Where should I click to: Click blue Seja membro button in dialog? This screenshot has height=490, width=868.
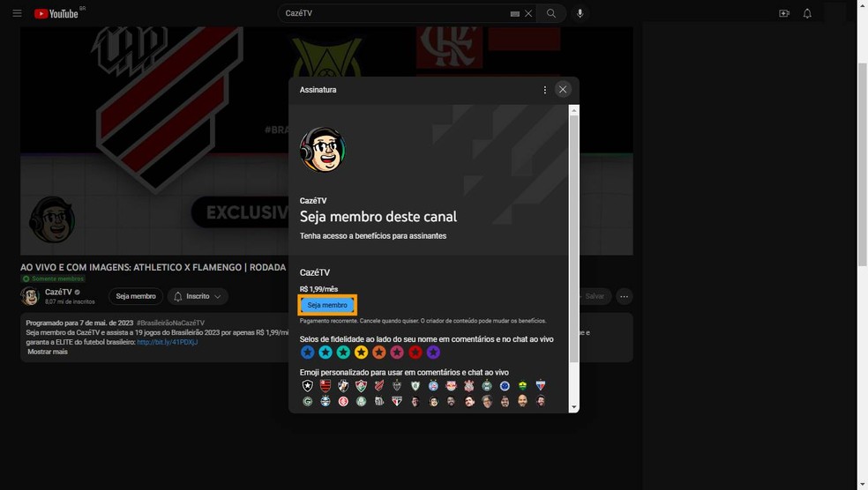pos(327,305)
